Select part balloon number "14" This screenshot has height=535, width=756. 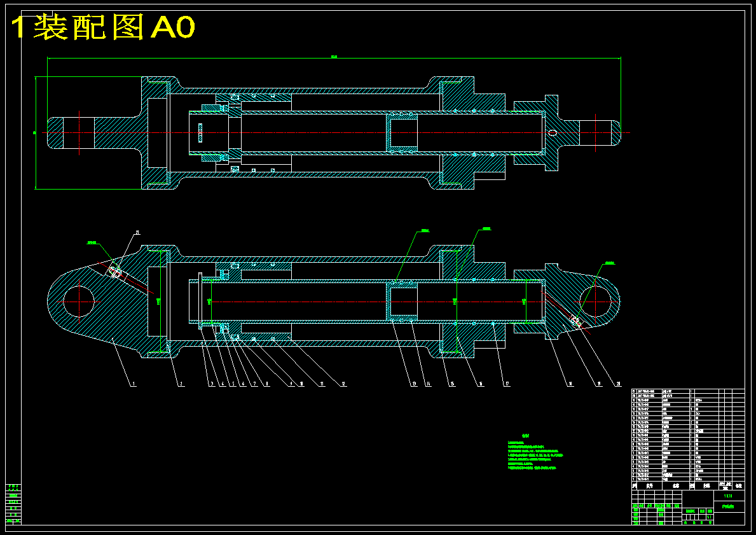pos(427,384)
